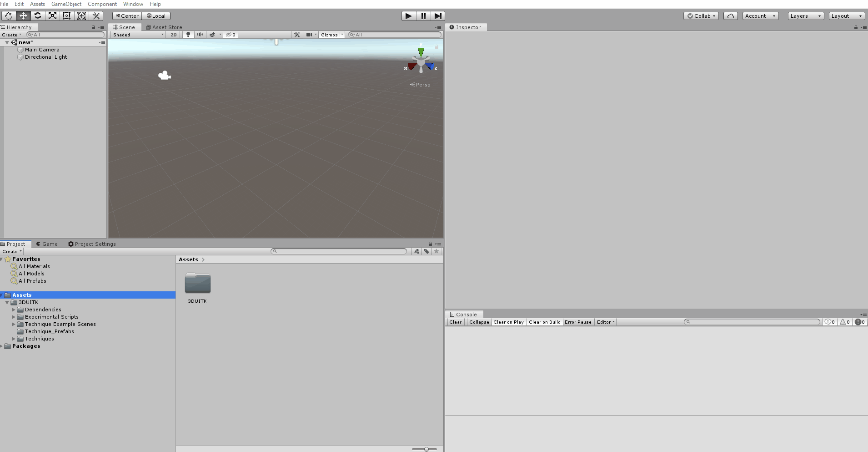Collapse the new* scene in Hierarchy
Screen dimensions: 868x452
[7, 42]
